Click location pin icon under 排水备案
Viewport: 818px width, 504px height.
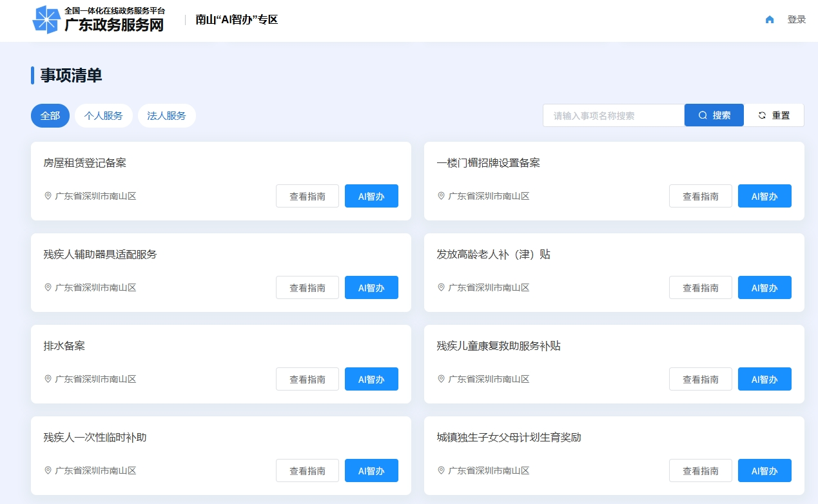[48, 379]
